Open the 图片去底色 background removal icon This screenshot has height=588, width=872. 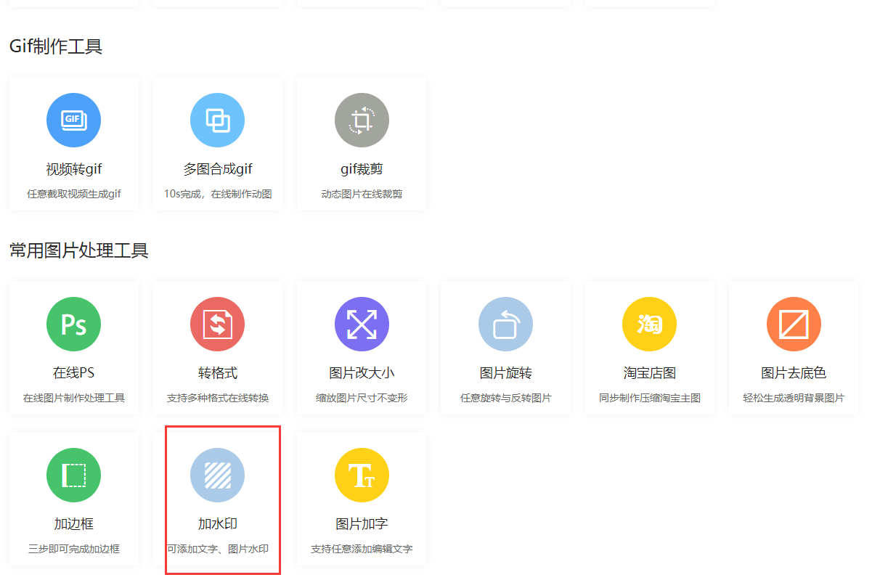pyautogui.click(x=793, y=324)
